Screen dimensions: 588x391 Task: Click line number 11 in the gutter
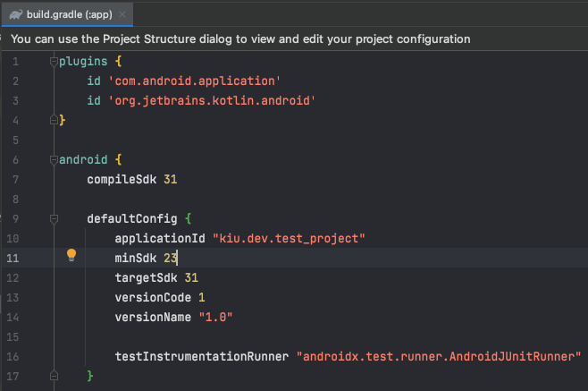click(13, 258)
